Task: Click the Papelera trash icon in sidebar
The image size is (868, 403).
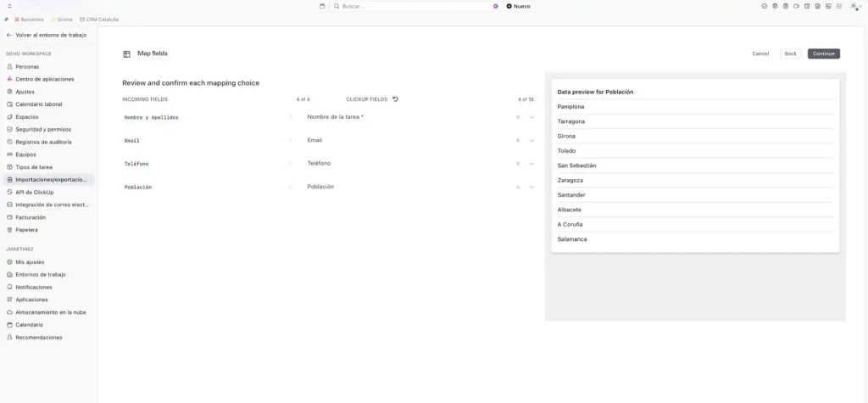Action: 9,230
